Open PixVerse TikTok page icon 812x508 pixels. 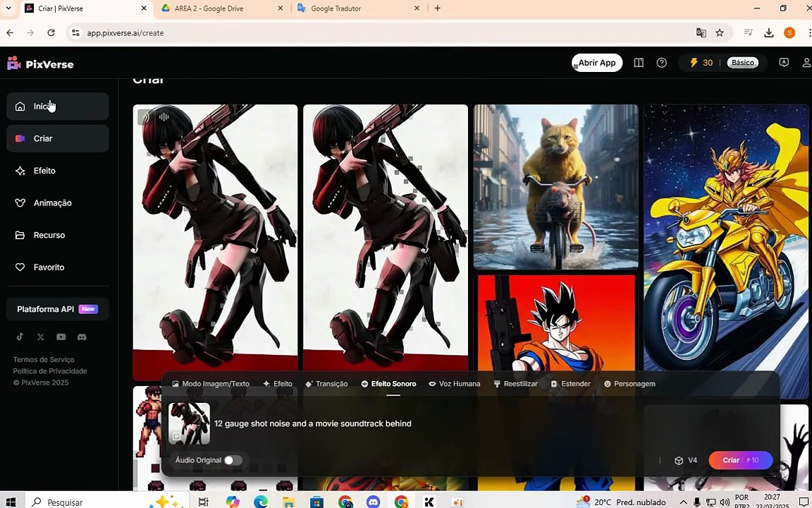point(20,337)
